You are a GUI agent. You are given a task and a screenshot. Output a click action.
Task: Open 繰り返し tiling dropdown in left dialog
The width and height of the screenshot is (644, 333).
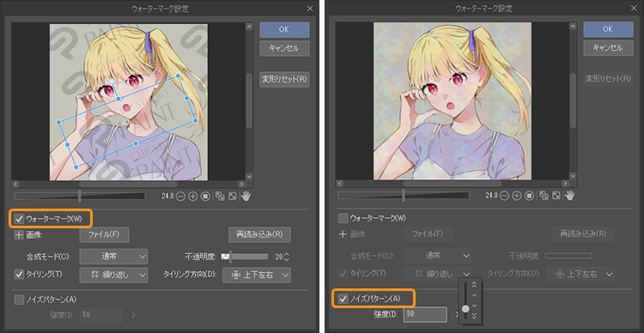(x=113, y=275)
